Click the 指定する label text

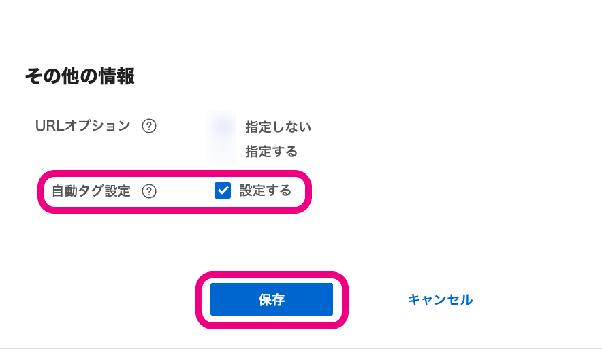click(272, 152)
